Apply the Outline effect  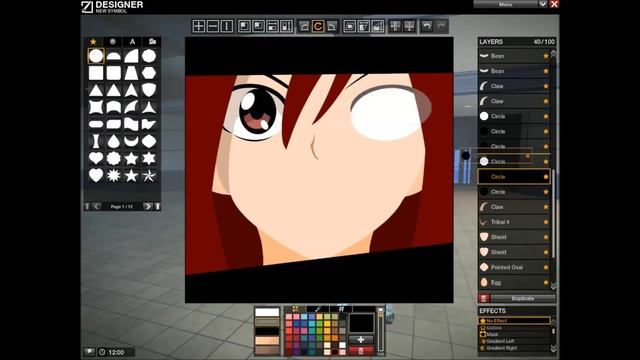(514, 328)
